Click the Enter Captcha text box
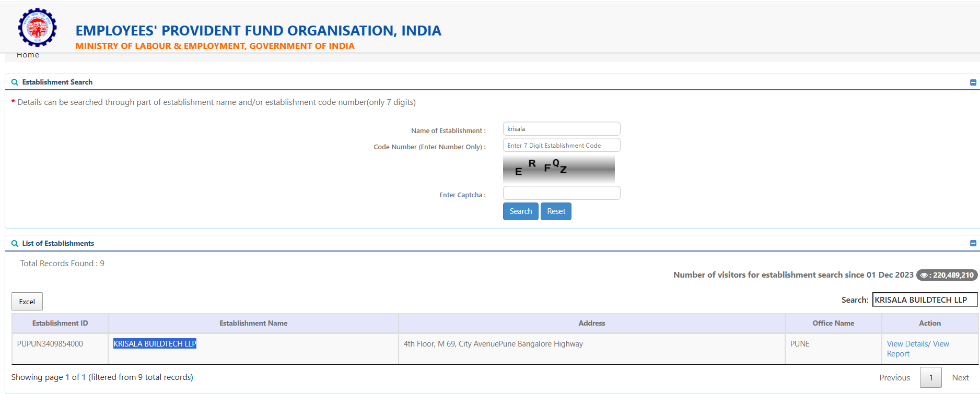 click(561, 193)
